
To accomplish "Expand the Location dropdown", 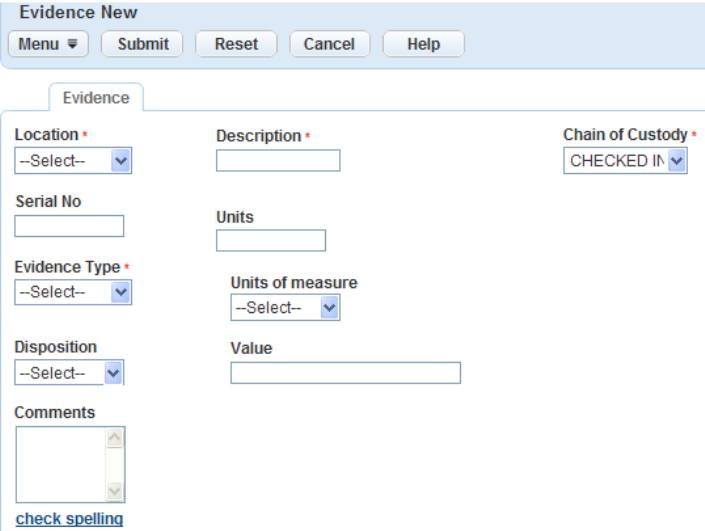I will (x=73, y=161).
